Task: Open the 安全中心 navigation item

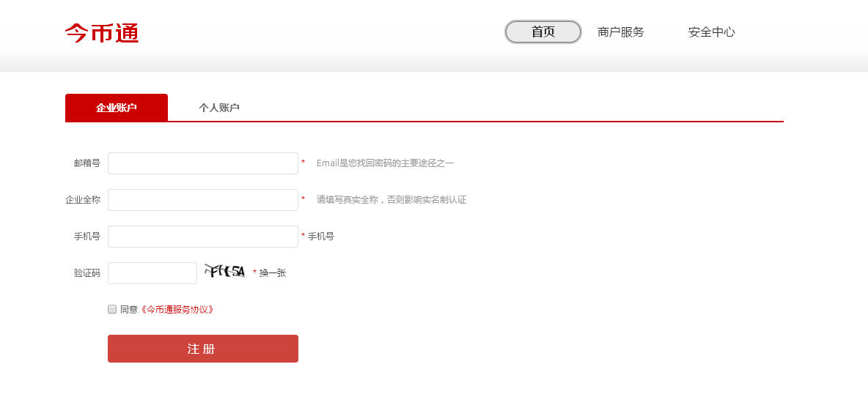Action: [x=711, y=32]
